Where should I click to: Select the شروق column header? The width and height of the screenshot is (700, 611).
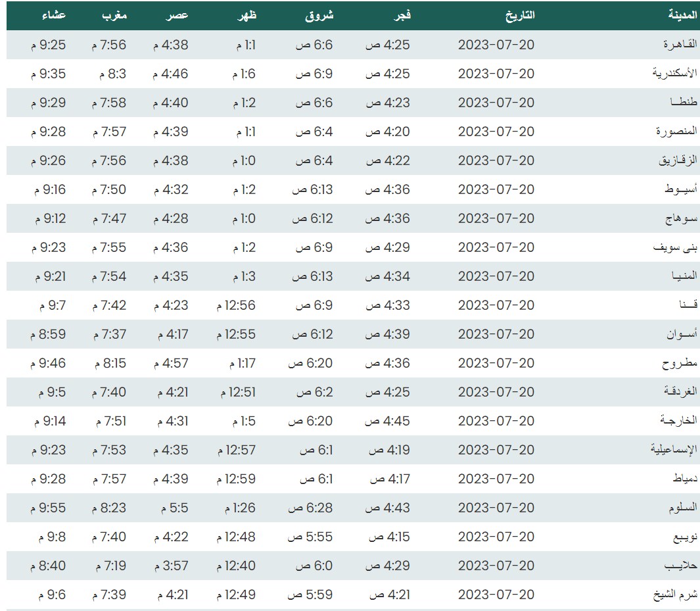[x=319, y=15]
